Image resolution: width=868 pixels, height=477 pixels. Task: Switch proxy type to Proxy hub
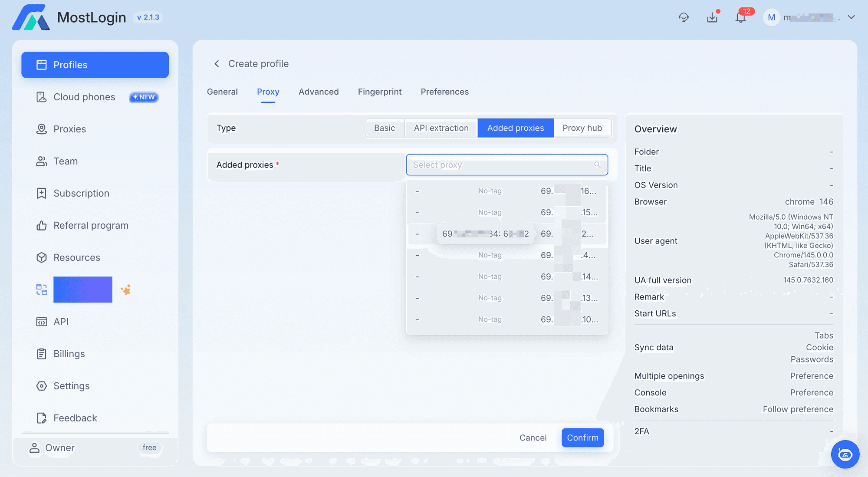[x=582, y=128]
